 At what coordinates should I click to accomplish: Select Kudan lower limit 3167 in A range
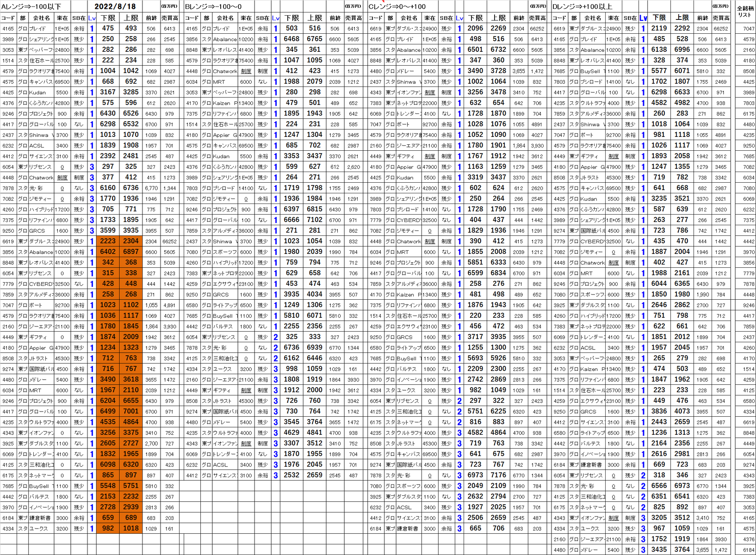click(x=108, y=92)
